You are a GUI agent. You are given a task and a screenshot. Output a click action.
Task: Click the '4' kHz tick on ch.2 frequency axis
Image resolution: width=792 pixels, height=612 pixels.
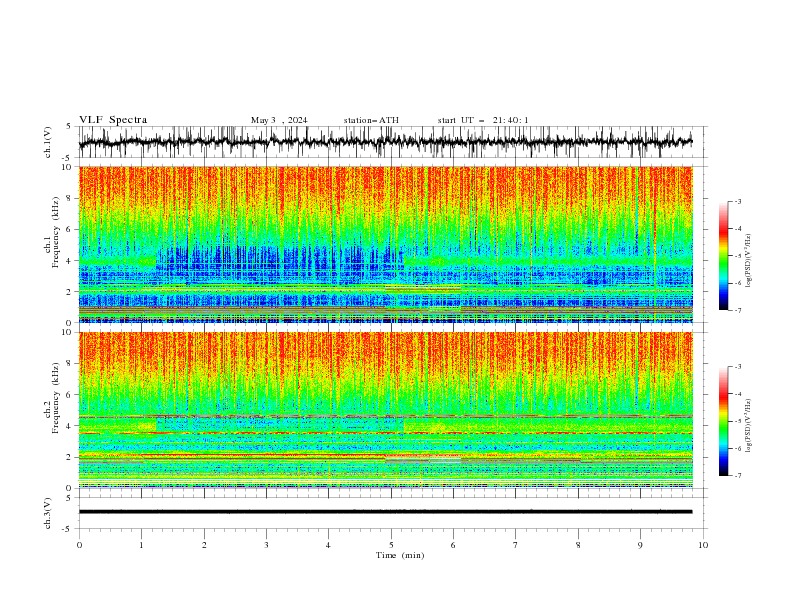coord(69,426)
